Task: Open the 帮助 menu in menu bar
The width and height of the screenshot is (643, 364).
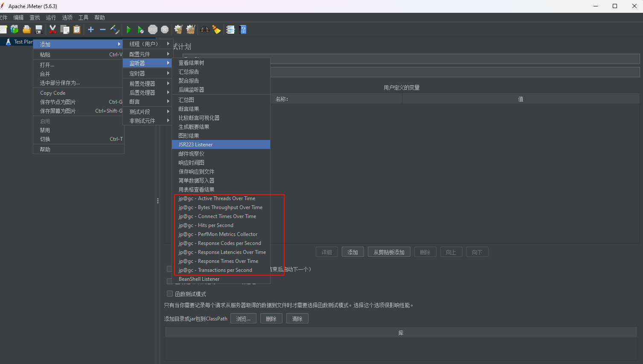Action: click(100, 17)
